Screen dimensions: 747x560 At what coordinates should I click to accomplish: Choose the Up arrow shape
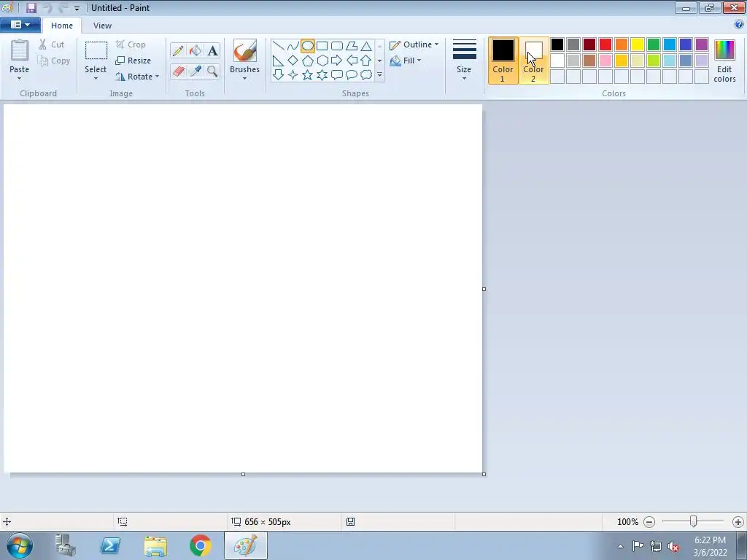pyautogui.click(x=366, y=61)
